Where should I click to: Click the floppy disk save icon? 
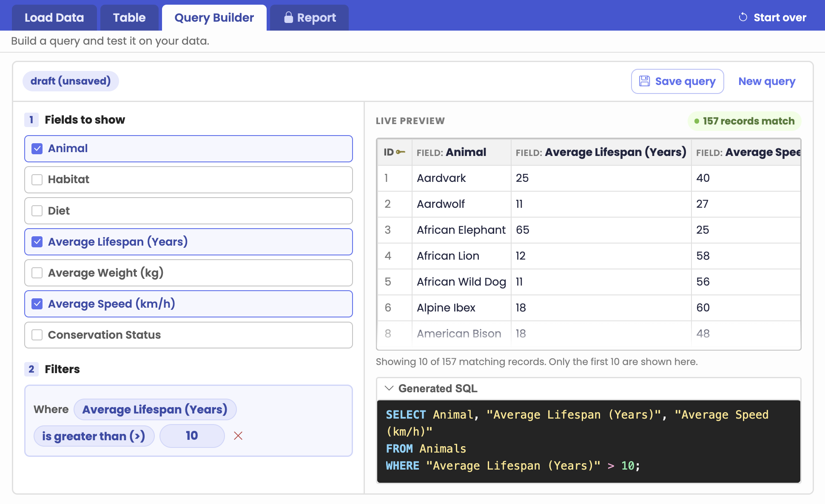coord(645,81)
